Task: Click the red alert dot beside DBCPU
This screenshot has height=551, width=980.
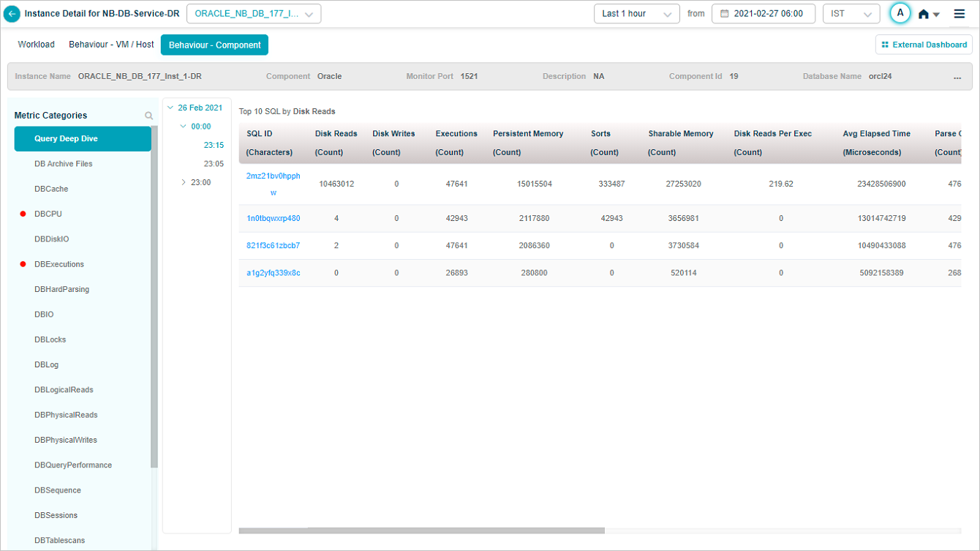Action: [23, 214]
